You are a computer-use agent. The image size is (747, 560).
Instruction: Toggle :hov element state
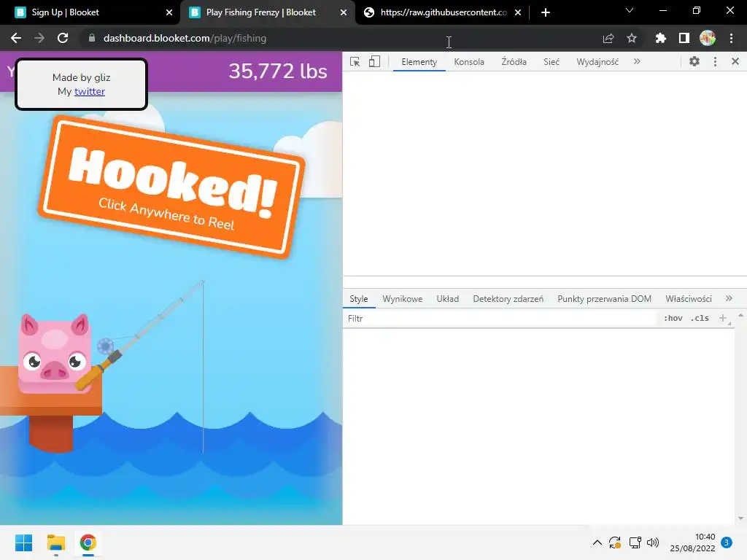tap(673, 318)
